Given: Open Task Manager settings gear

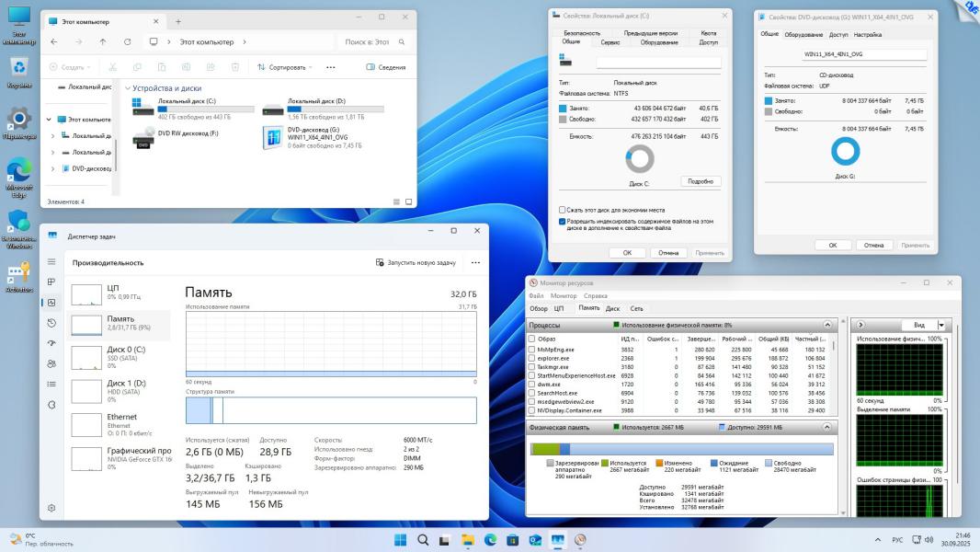Looking at the screenshot, I should point(51,508).
